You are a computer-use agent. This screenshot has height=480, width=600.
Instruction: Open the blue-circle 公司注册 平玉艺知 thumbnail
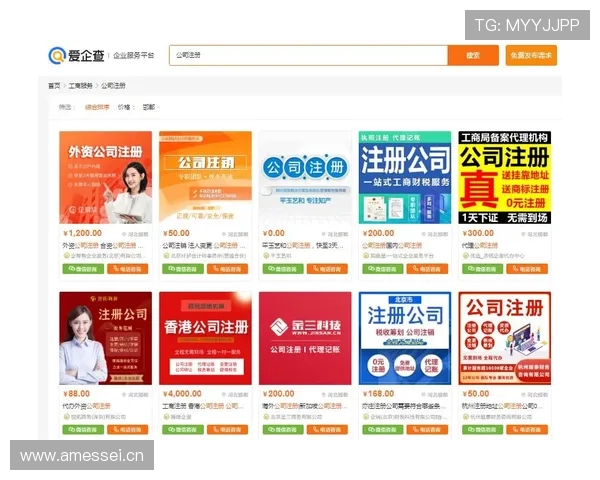305,178
